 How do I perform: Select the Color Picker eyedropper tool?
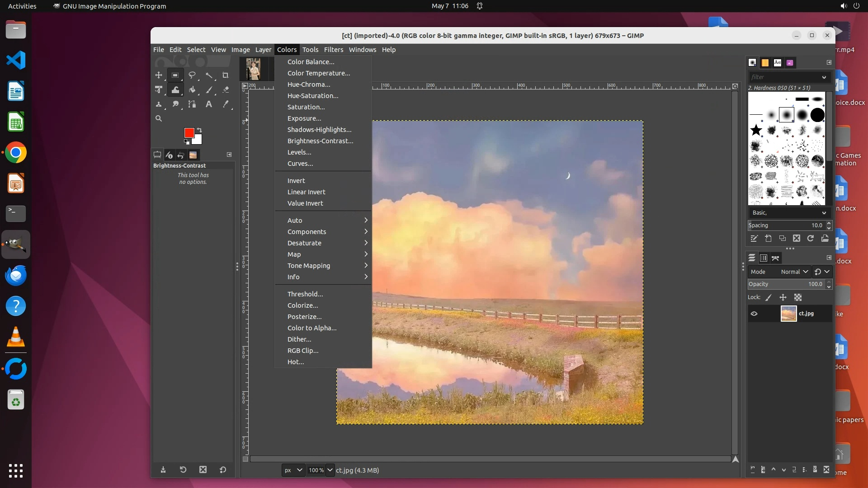tap(225, 104)
